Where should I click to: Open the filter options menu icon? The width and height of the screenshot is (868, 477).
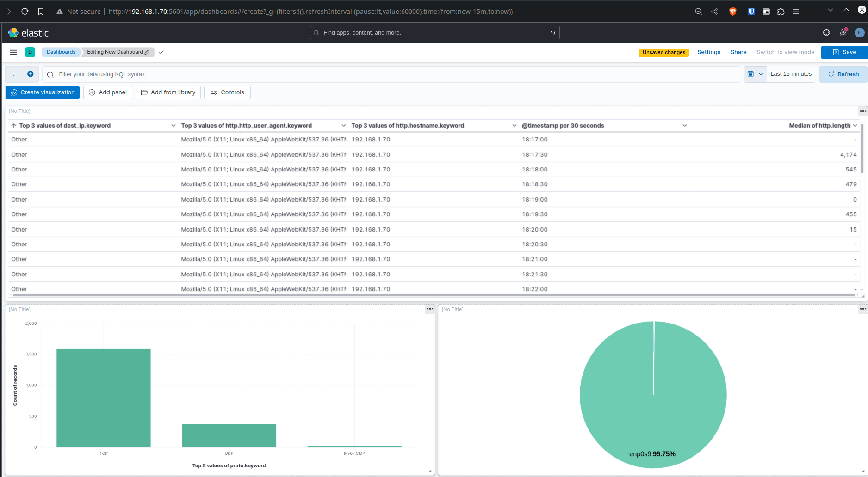(13, 74)
